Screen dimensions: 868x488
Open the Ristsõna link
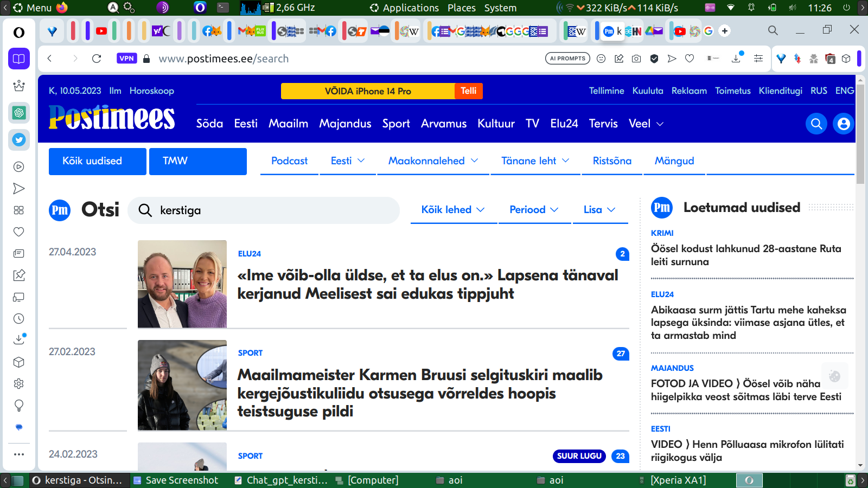(612, 161)
